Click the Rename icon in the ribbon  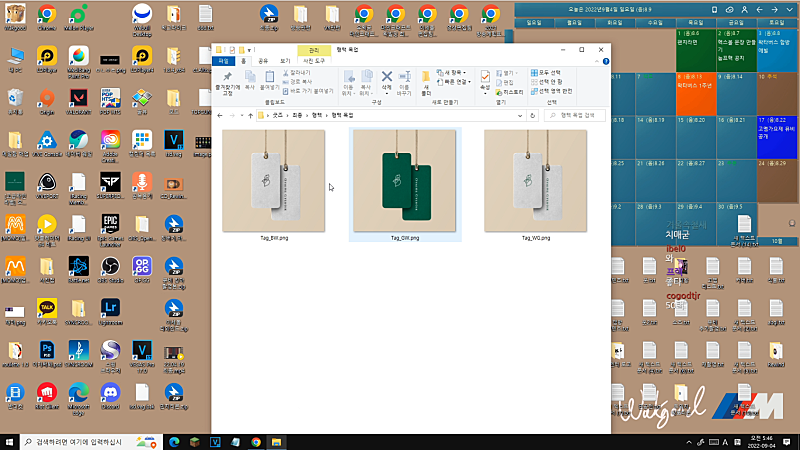pos(405,79)
